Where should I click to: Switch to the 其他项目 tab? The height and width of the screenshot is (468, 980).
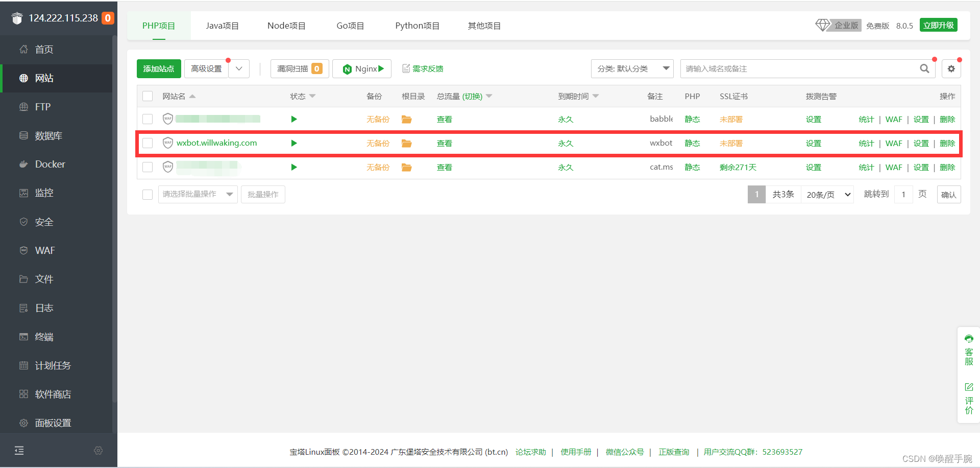pyautogui.click(x=484, y=26)
